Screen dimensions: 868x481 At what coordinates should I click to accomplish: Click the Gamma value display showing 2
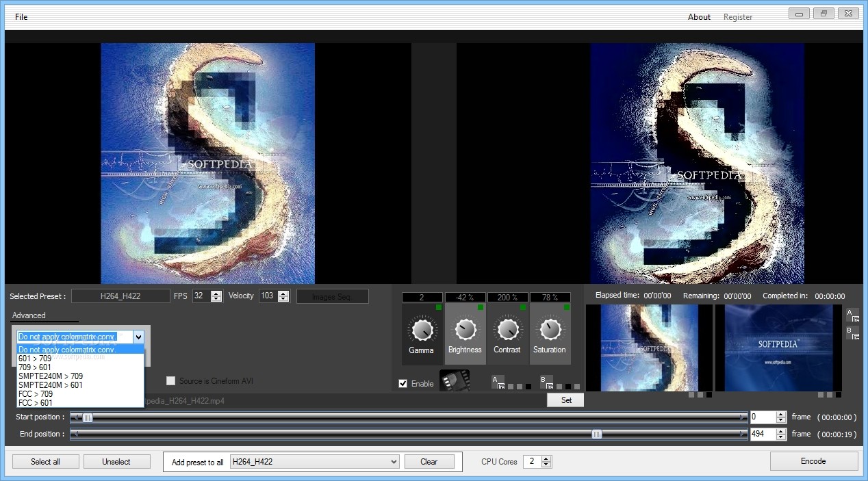(422, 298)
